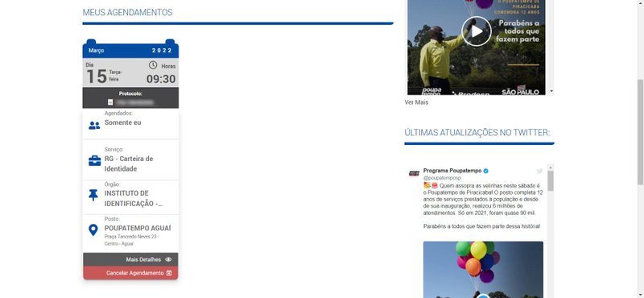Click Cancelar Agendamento button
The image size is (644, 298).
(x=130, y=273)
